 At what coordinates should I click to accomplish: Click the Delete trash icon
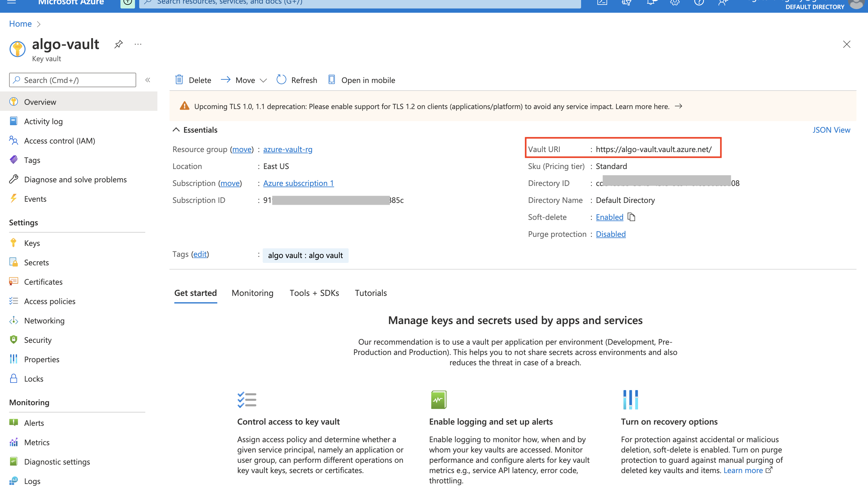tap(179, 80)
